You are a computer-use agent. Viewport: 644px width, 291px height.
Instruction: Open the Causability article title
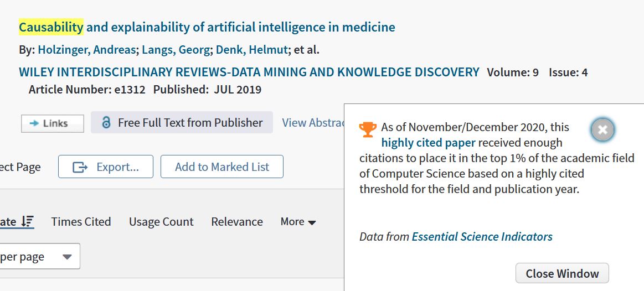(207, 27)
